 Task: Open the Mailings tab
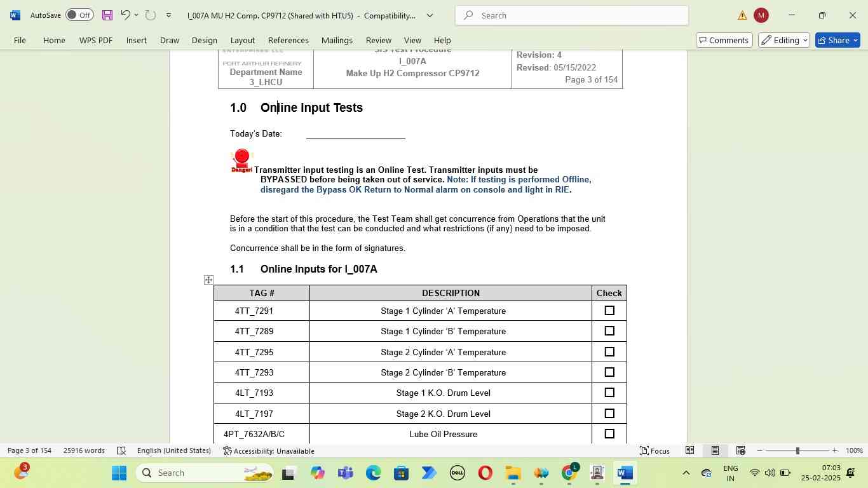(337, 40)
